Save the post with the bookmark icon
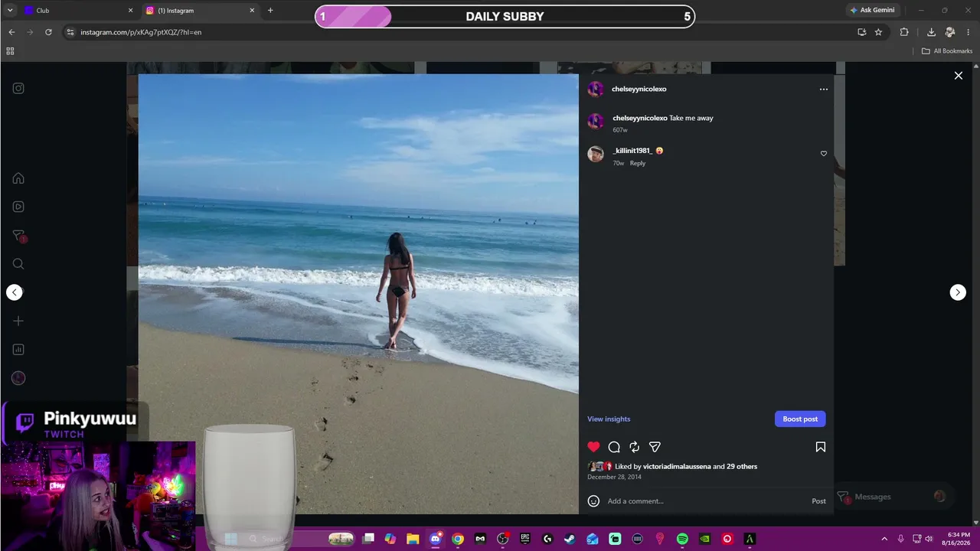The width and height of the screenshot is (980, 551). pyautogui.click(x=820, y=447)
